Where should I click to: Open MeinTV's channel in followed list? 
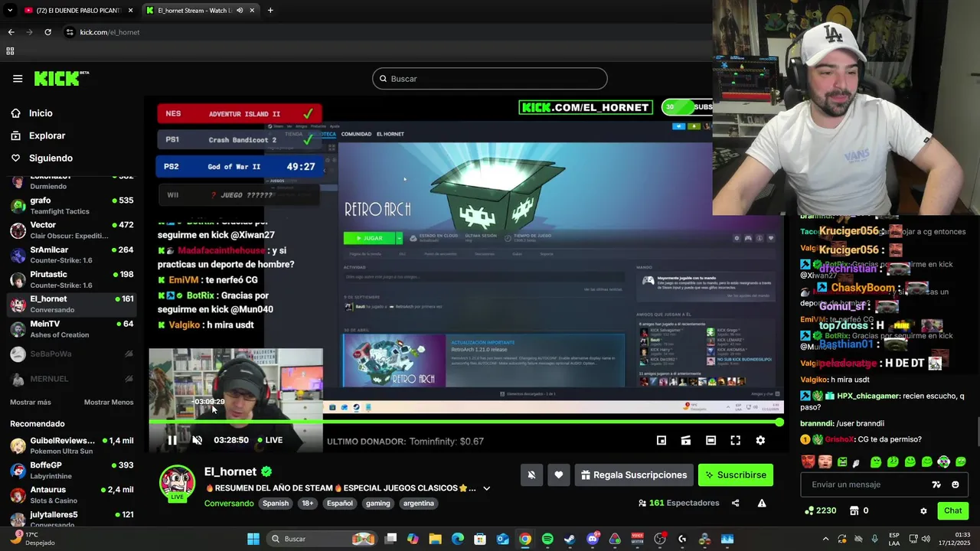point(72,329)
